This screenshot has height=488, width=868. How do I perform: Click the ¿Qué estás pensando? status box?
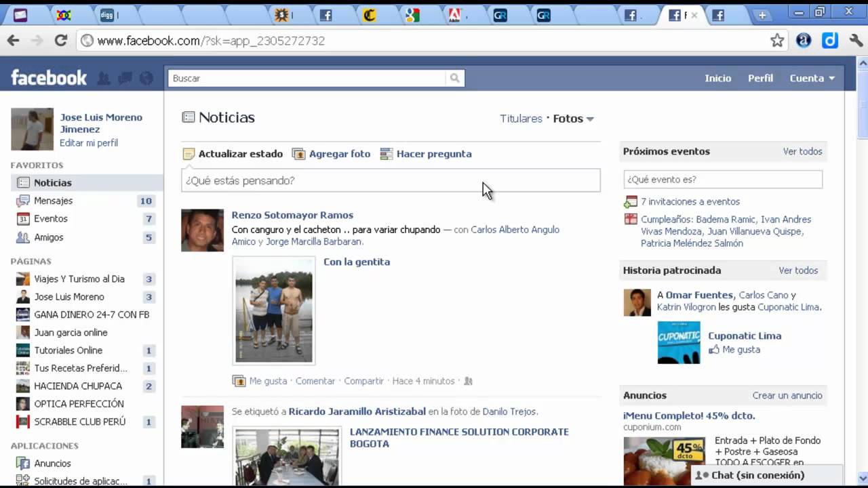[391, 180]
